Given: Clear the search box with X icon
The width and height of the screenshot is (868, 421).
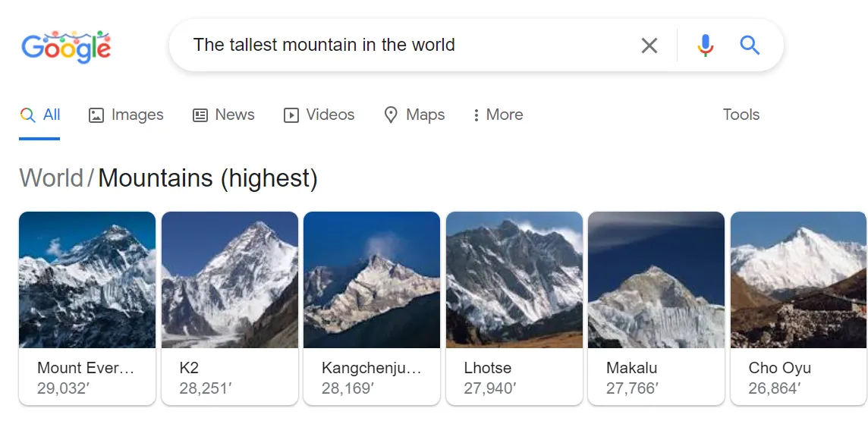Looking at the screenshot, I should pos(649,46).
